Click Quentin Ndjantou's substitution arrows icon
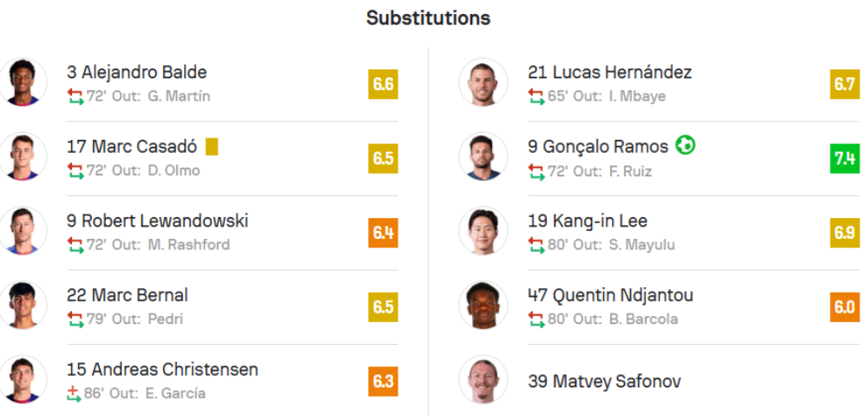This screenshot has height=416, width=868. coord(536,319)
